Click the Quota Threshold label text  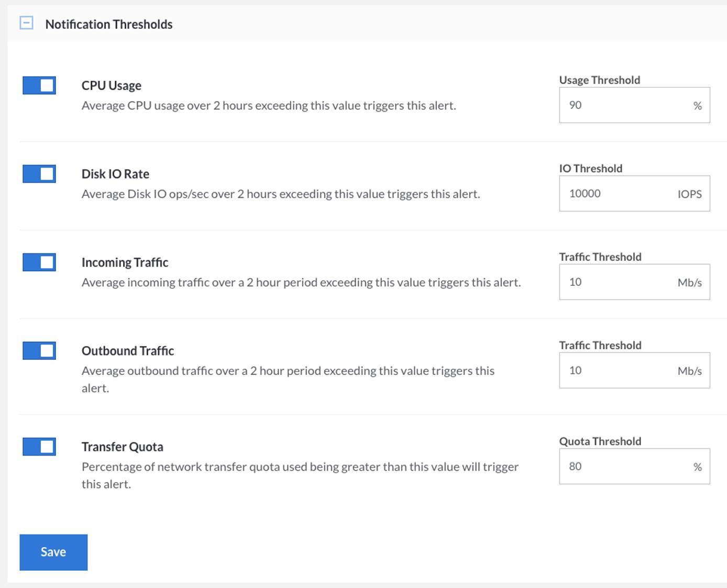[600, 441]
